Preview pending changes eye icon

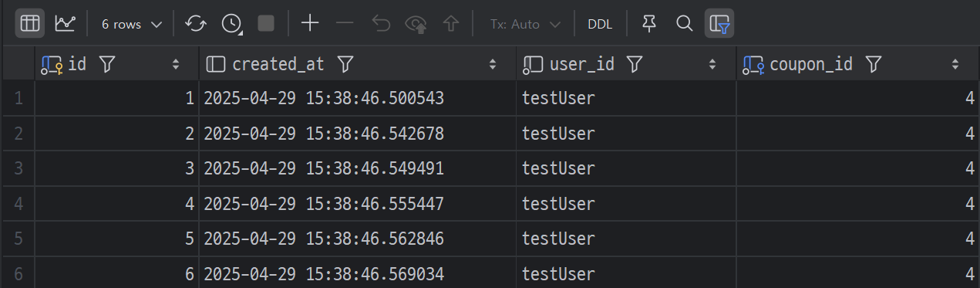416,24
